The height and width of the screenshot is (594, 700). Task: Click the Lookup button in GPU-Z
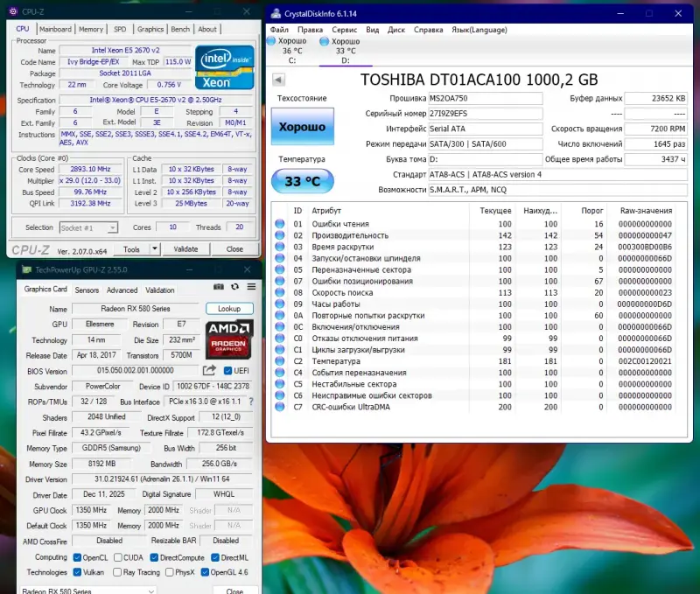coord(229,309)
